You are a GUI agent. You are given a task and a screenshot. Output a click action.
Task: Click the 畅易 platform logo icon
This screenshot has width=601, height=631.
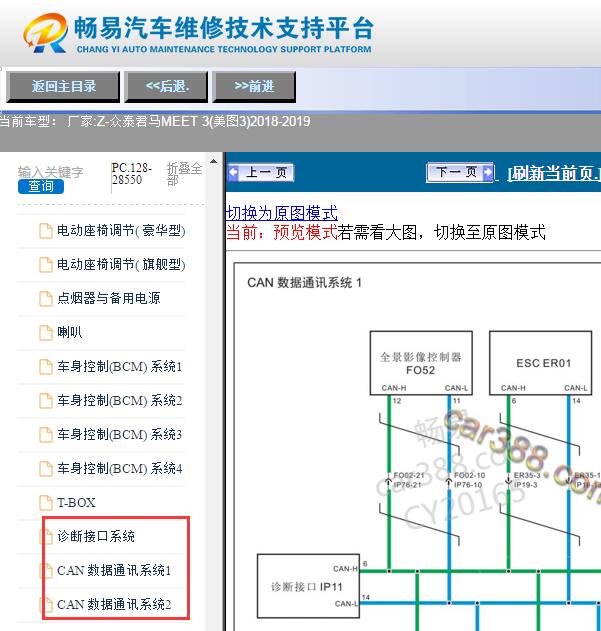click(x=45, y=33)
